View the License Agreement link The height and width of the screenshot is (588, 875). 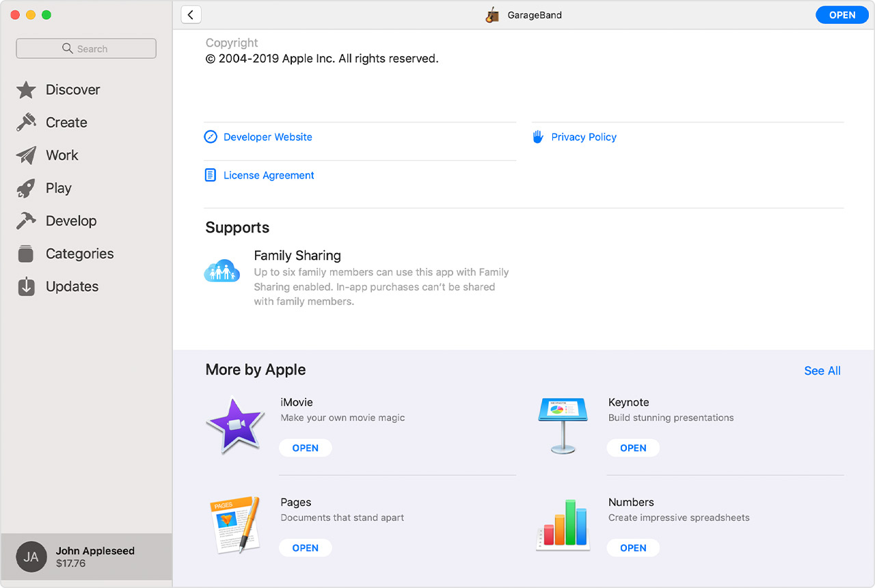point(269,175)
